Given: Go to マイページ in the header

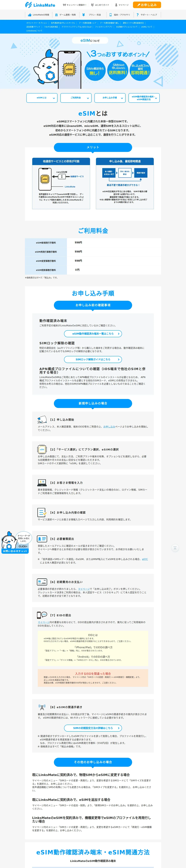Looking at the screenshot, I should click(x=122, y=5).
